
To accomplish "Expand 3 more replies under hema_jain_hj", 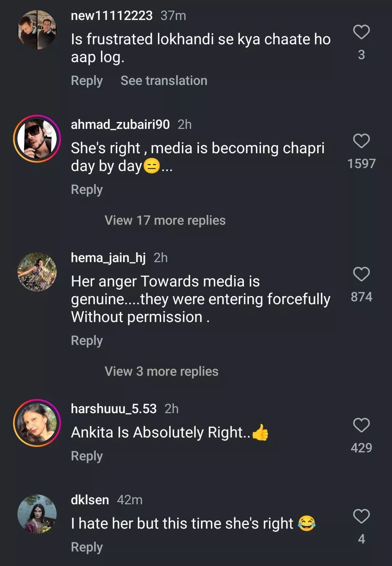I will coord(161,371).
